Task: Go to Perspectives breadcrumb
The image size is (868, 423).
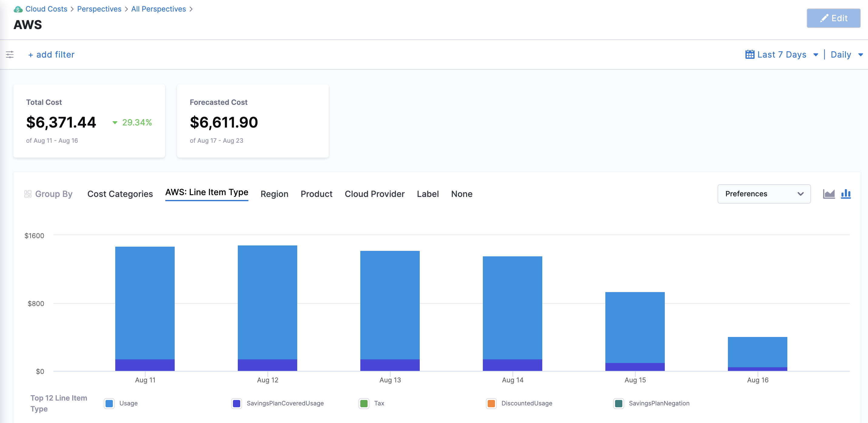Action: pyautogui.click(x=99, y=9)
